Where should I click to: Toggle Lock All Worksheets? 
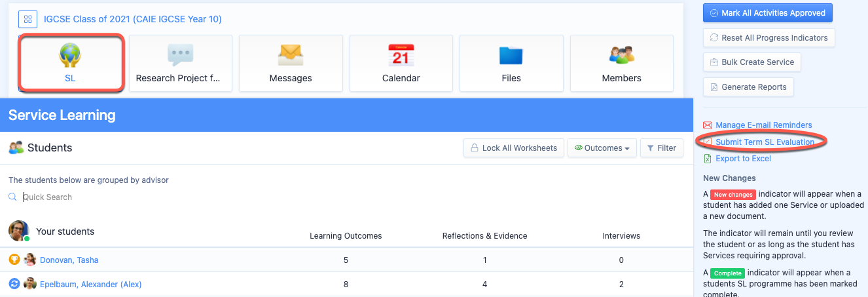coord(513,148)
